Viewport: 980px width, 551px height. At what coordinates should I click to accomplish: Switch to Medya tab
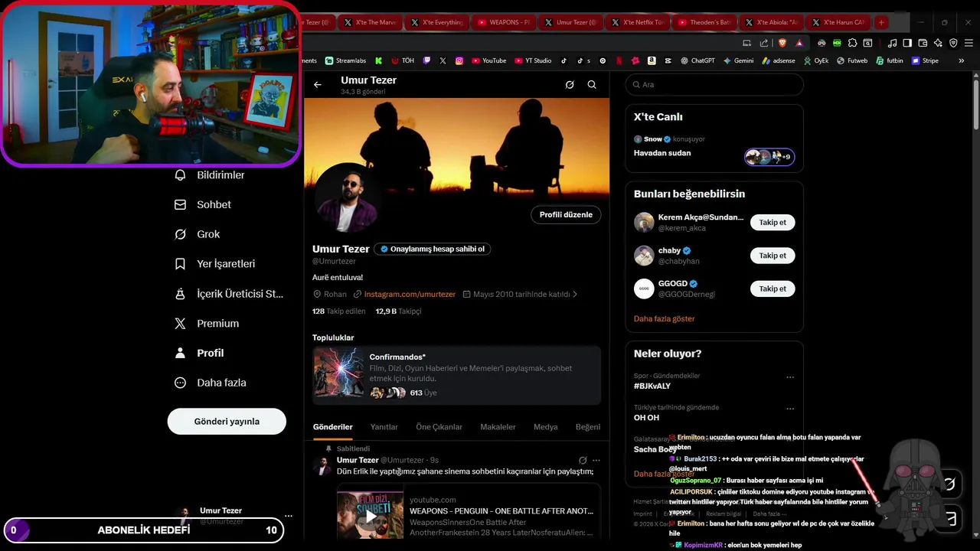[x=546, y=427]
